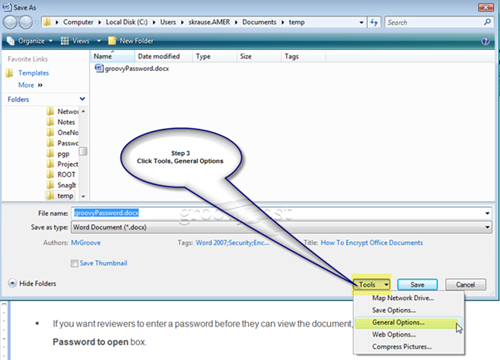500x360 pixels.
Task: Sort by the Name column header
Action: point(112,56)
